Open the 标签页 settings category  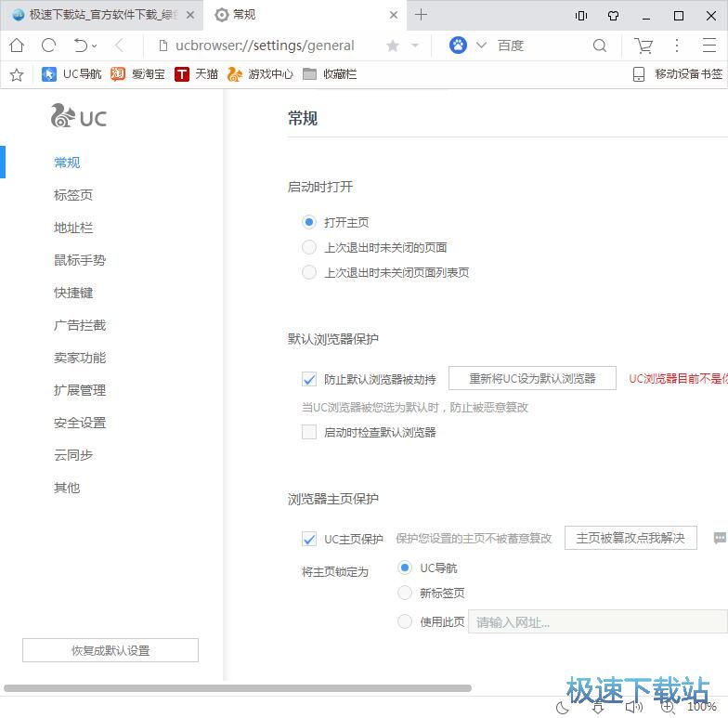click(73, 195)
